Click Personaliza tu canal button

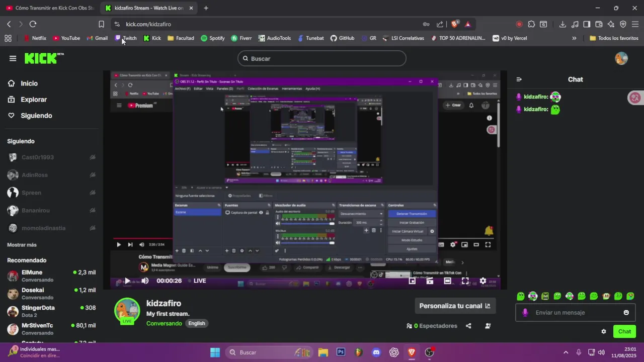[x=455, y=306]
